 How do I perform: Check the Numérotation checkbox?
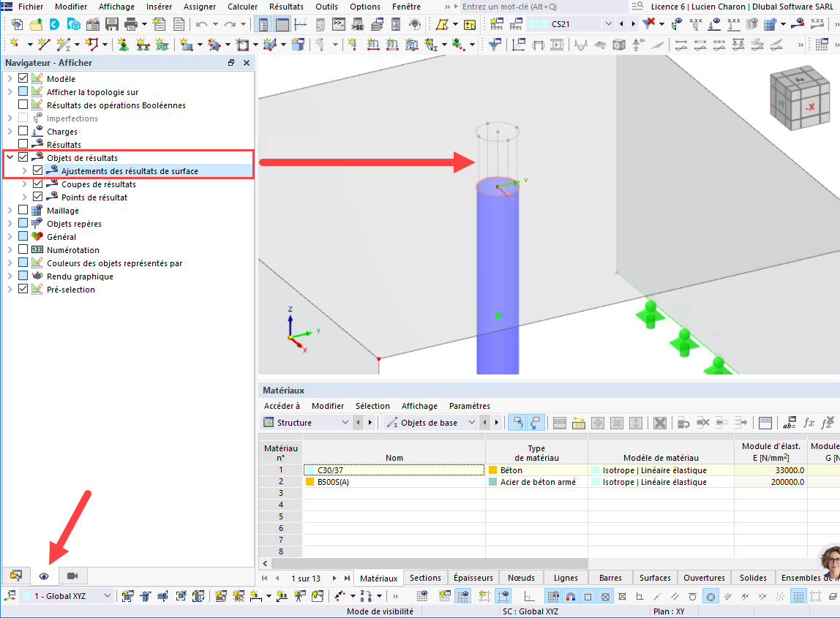[23, 249]
